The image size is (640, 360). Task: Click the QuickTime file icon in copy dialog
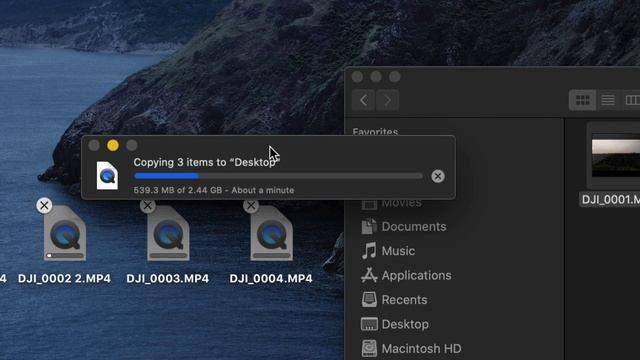[107, 176]
